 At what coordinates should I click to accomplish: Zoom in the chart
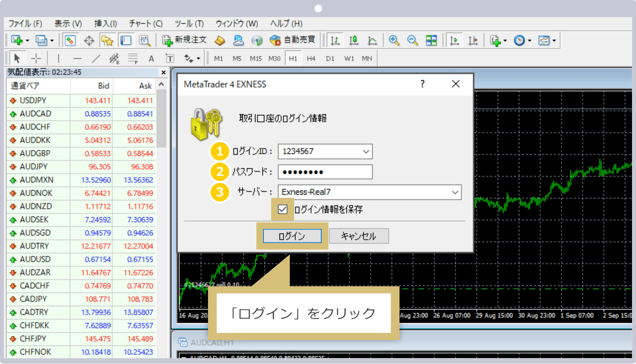[x=394, y=40]
